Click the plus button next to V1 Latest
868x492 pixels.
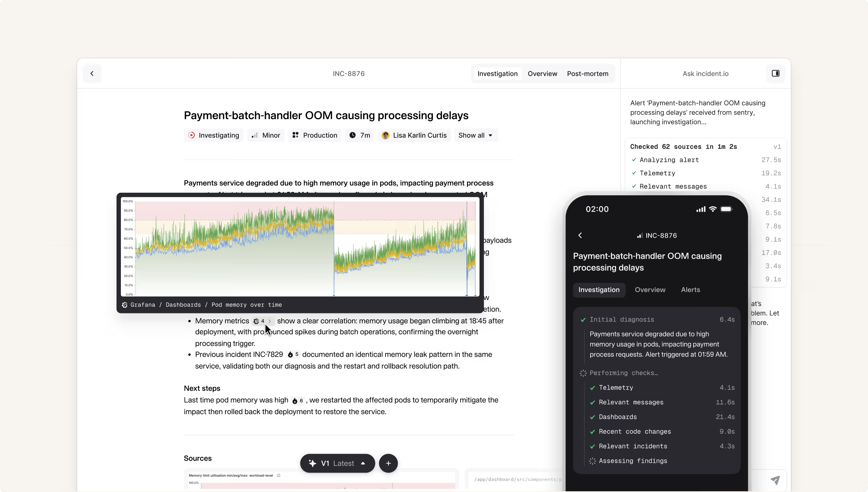(387, 463)
